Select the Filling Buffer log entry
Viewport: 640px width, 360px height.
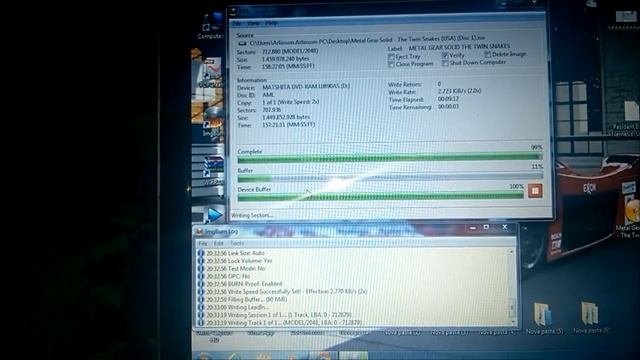point(247,300)
